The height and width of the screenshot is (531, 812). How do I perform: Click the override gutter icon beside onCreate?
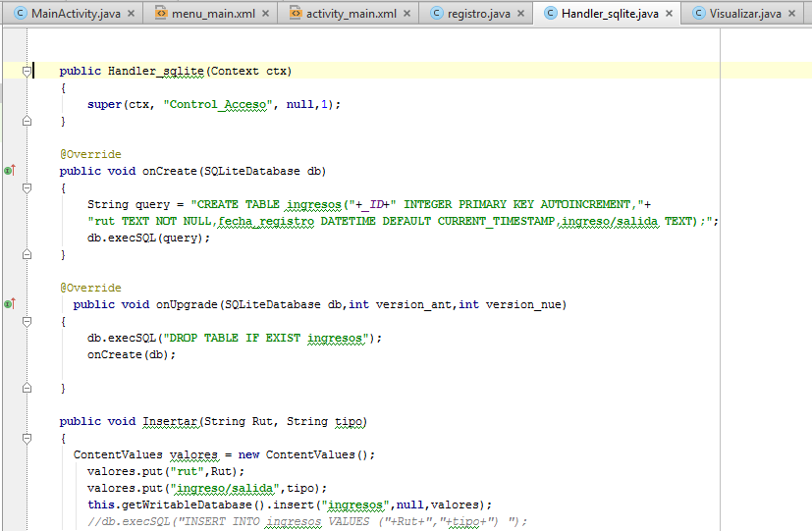pos(10,170)
